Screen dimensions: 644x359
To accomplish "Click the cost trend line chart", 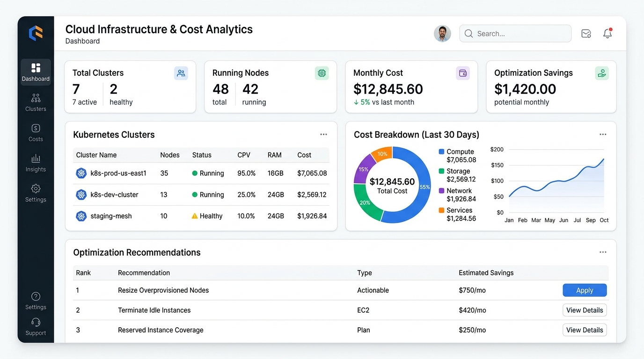I will click(x=556, y=180).
